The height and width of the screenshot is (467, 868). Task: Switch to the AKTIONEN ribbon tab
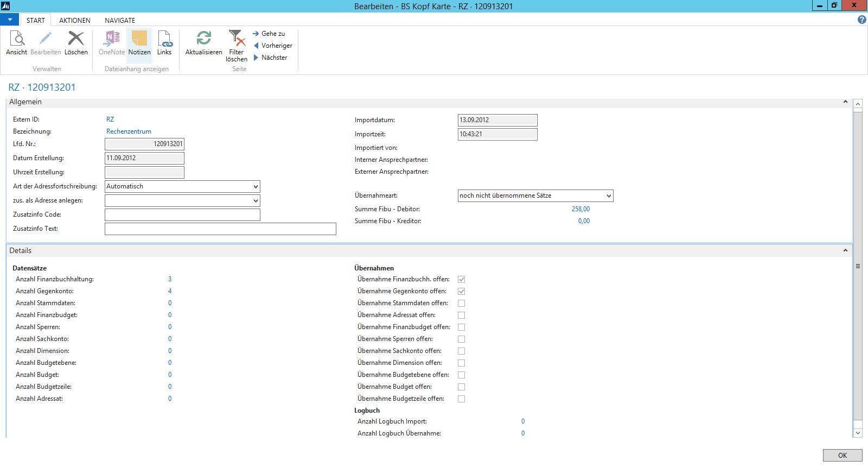pyautogui.click(x=75, y=20)
